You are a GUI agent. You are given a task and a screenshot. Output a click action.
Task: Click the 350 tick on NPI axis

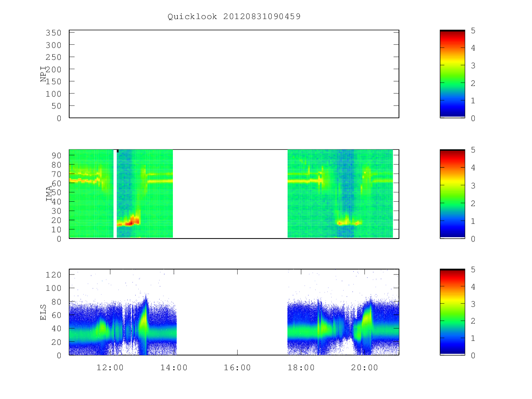(55, 33)
